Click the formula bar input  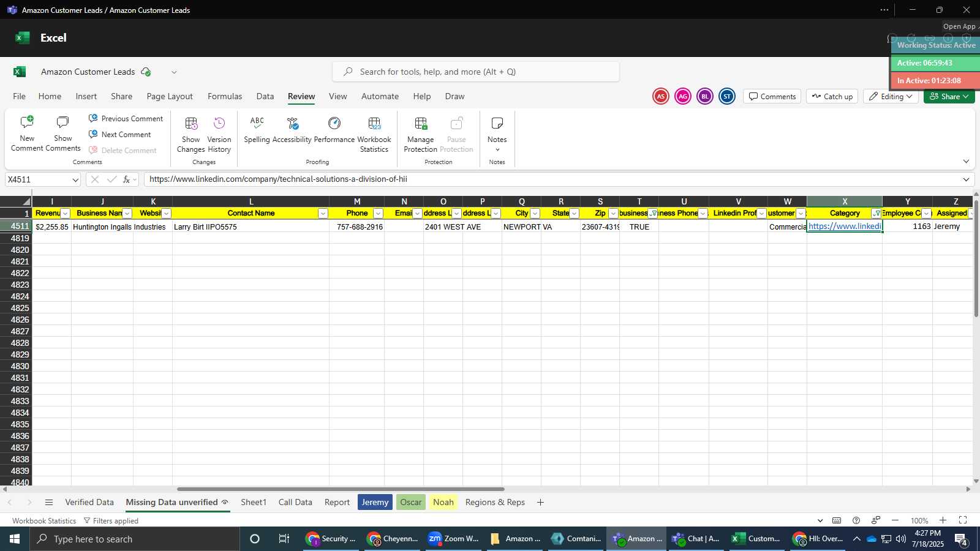coord(551,179)
